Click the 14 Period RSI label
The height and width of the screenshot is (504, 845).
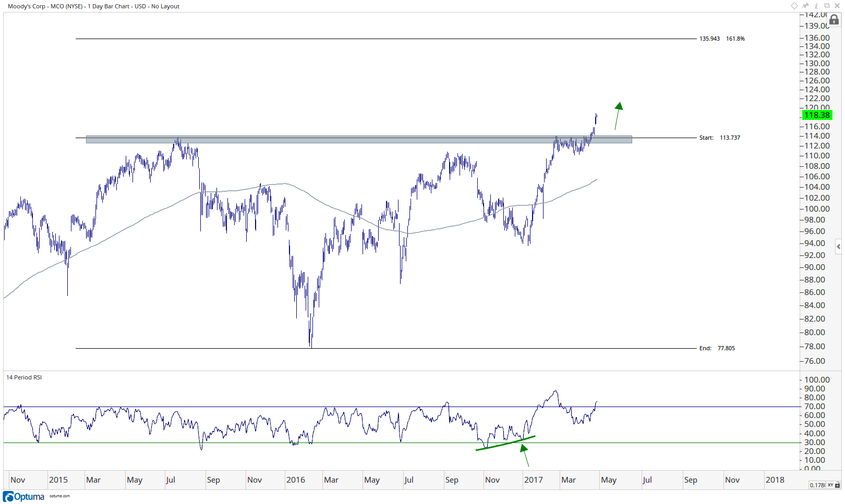pyautogui.click(x=24, y=377)
